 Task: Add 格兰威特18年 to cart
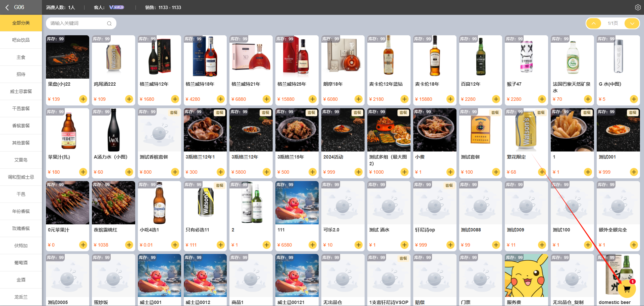(x=221, y=99)
